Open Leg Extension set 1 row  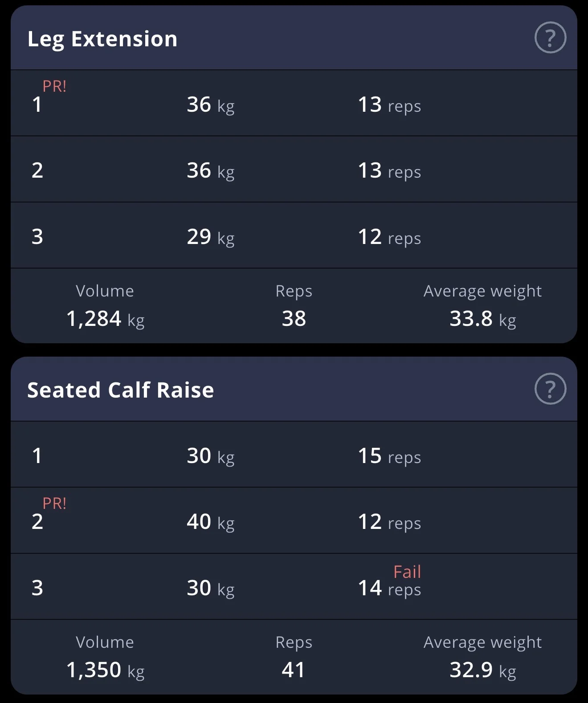[294, 103]
